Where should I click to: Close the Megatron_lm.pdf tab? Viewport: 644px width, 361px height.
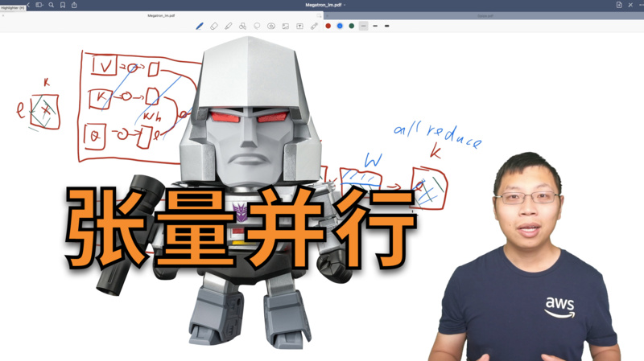pyautogui.click(x=3, y=15)
